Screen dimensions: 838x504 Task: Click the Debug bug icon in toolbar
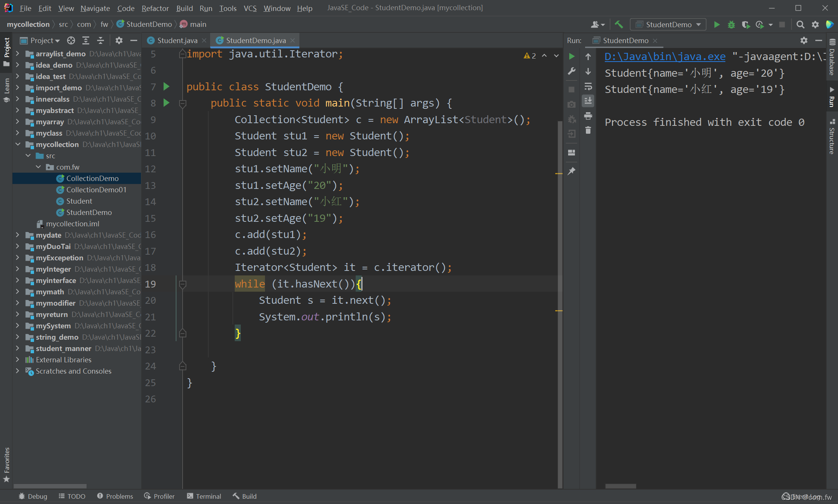[x=731, y=25]
